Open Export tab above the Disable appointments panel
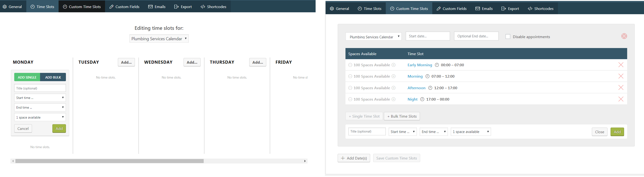The image size is (644, 177). pos(510,9)
